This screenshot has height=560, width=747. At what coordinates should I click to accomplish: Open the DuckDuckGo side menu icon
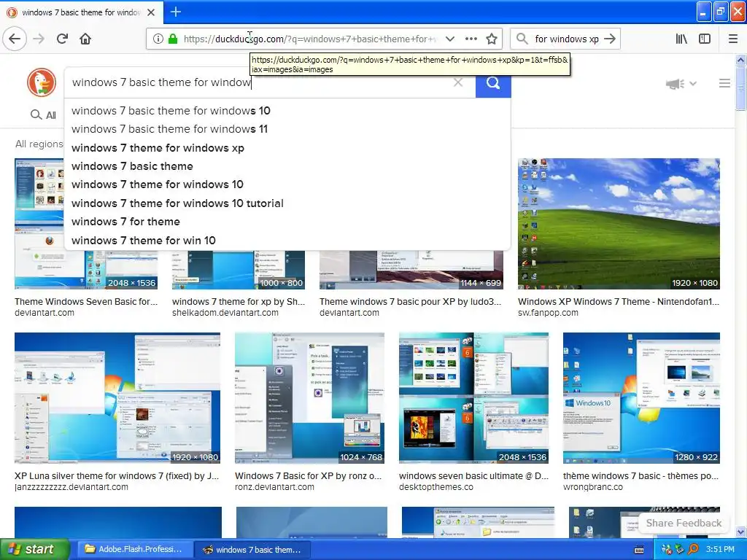[724, 83]
